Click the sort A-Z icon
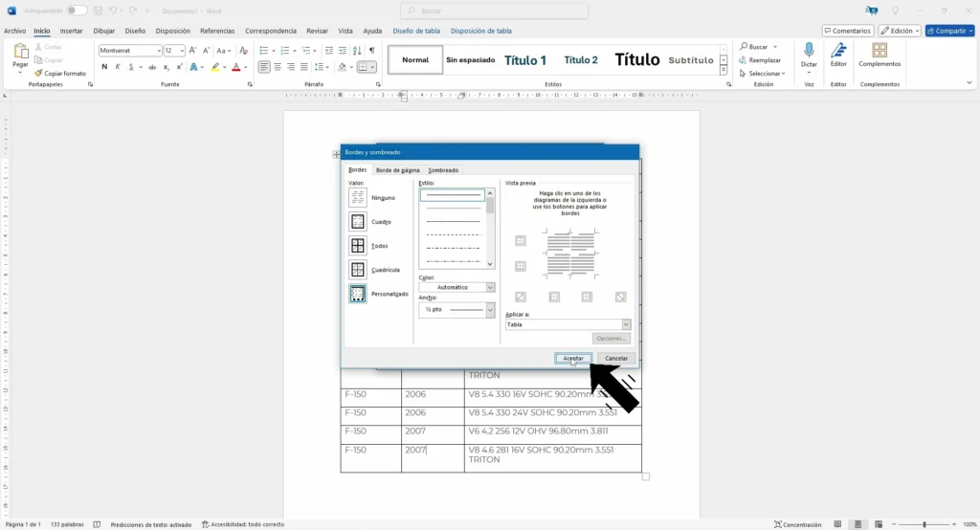 point(357,51)
